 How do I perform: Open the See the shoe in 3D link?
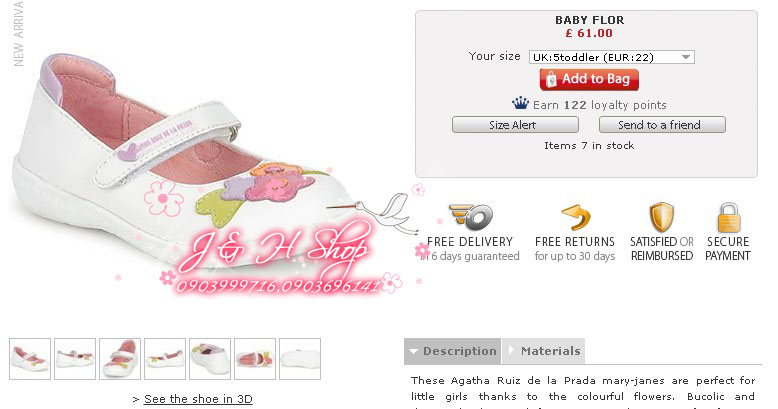[198, 399]
